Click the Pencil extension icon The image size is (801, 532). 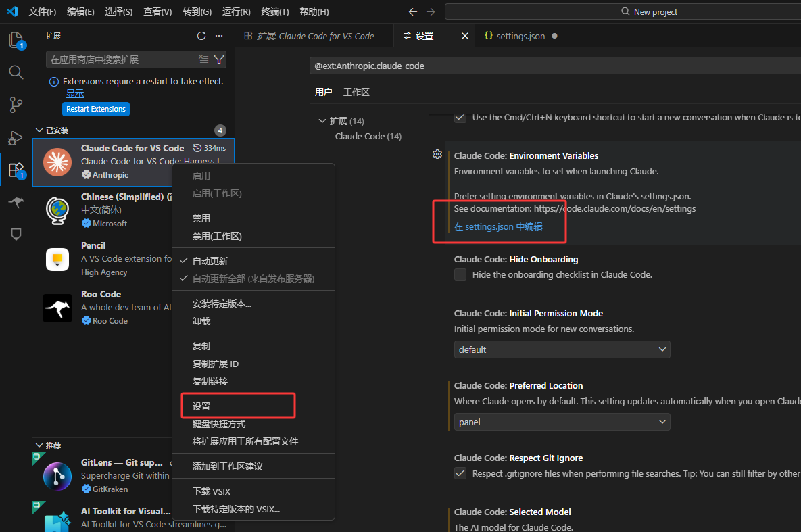(x=57, y=259)
